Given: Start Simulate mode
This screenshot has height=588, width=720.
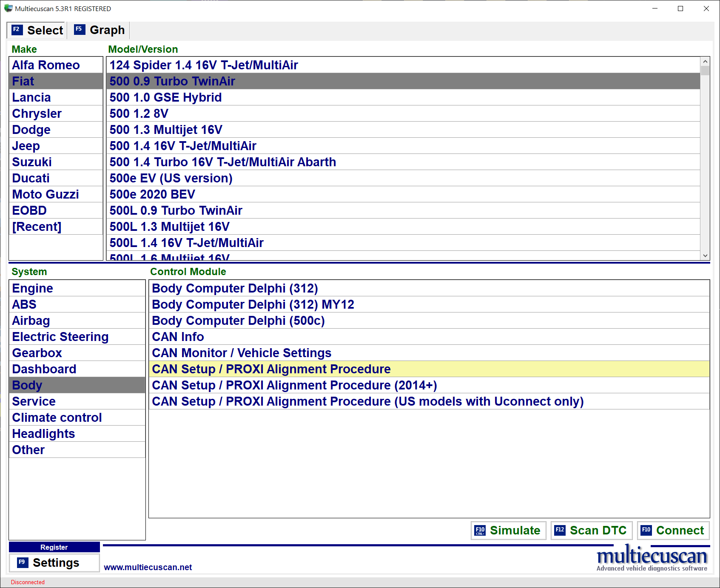Looking at the screenshot, I should pos(509,531).
